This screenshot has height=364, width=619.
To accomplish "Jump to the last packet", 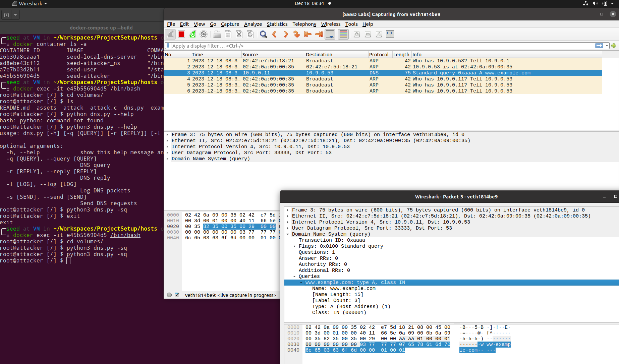I will click(319, 34).
